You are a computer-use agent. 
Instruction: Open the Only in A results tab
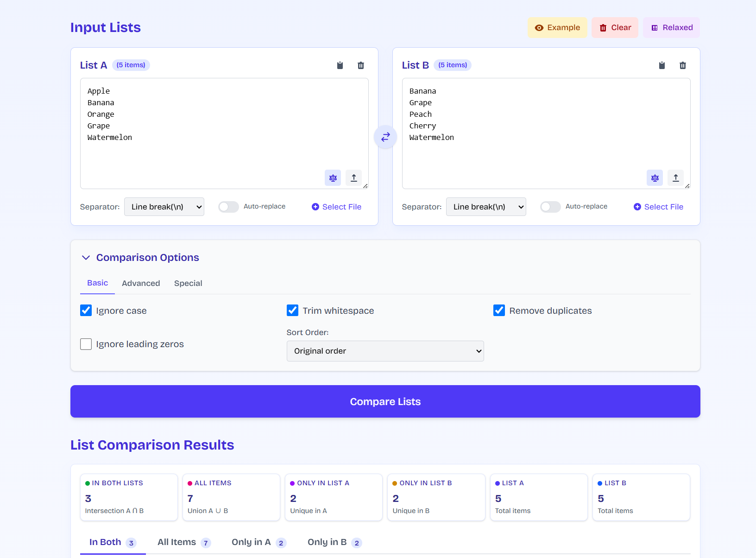coord(259,542)
